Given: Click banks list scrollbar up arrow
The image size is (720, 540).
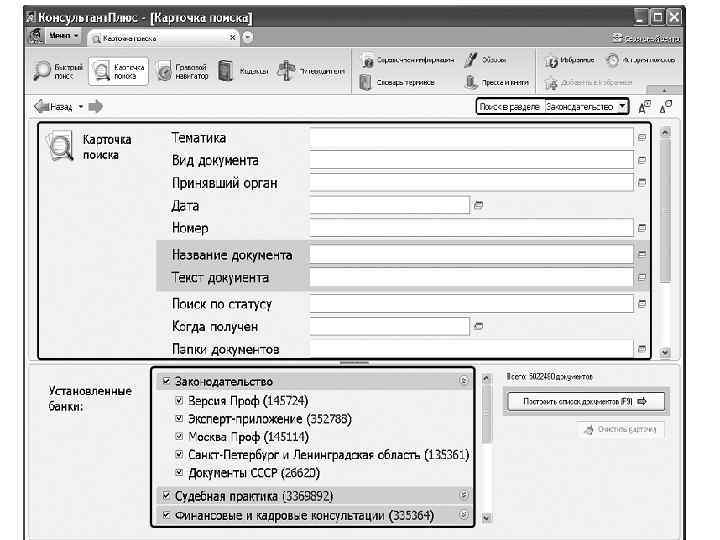Looking at the screenshot, I should pos(486,378).
